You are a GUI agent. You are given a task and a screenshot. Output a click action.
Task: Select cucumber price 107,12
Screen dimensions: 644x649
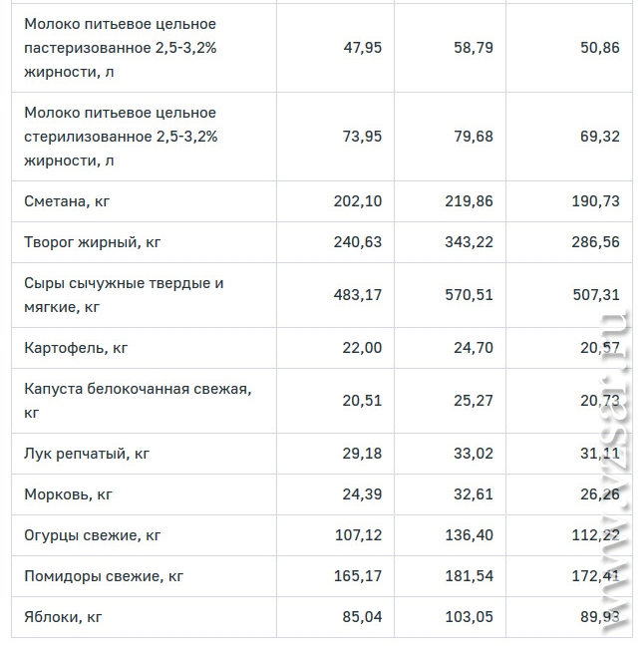(358, 535)
